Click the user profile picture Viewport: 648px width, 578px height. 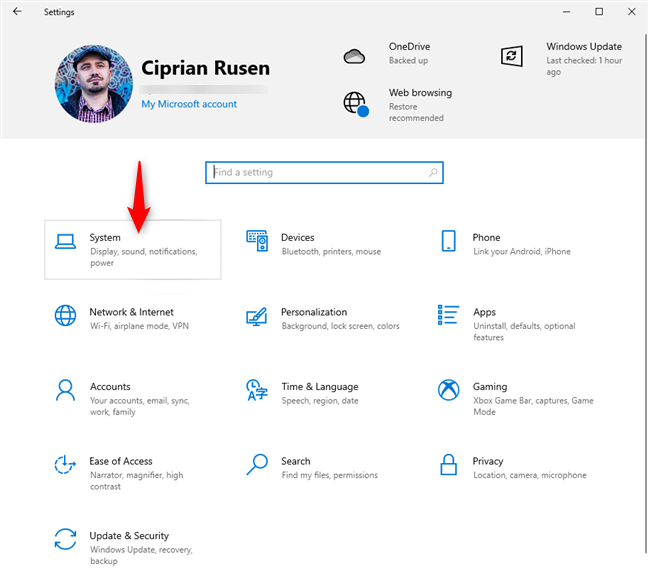94,82
